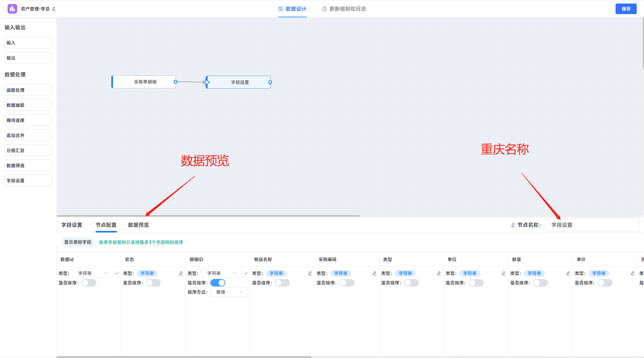Select 输入 node in sidebar
The width and height of the screenshot is (644, 358).
(28, 43)
